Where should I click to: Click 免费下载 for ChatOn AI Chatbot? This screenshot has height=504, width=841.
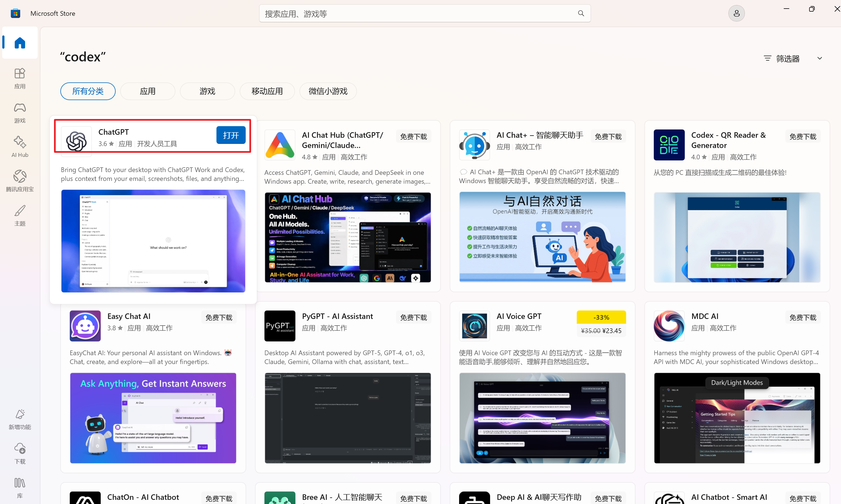(219, 498)
